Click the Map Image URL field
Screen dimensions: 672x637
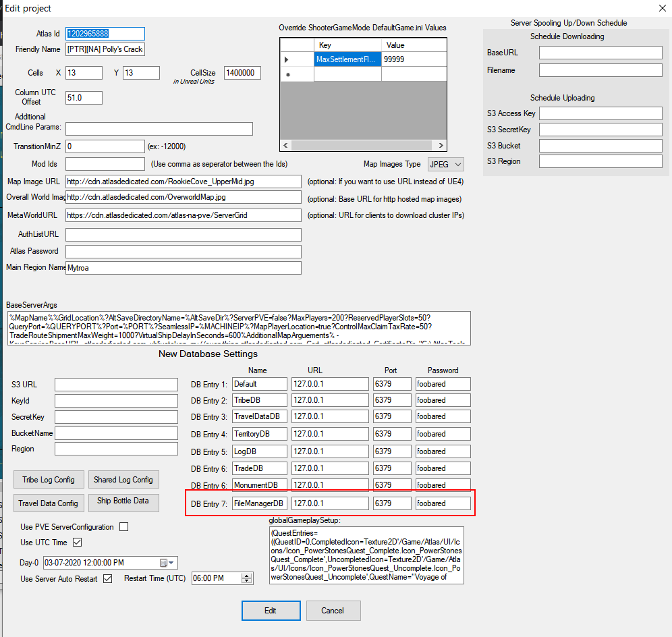(x=184, y=182)
